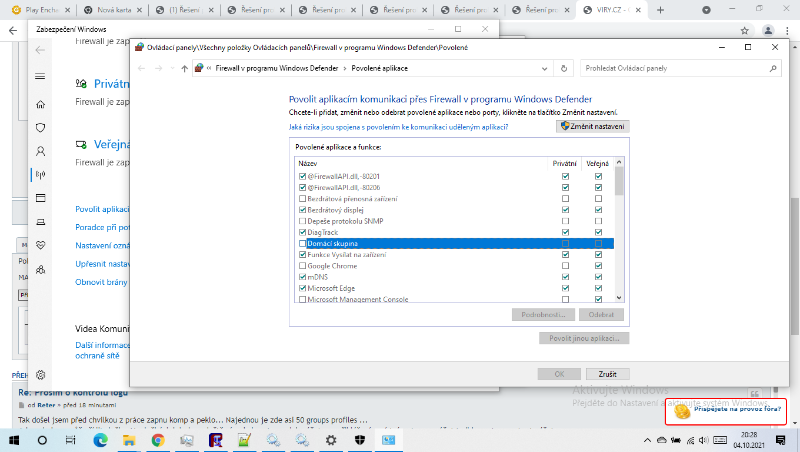800x452 pixels.
Task: Click the Zrušit button
Action: tap(607, 374)
